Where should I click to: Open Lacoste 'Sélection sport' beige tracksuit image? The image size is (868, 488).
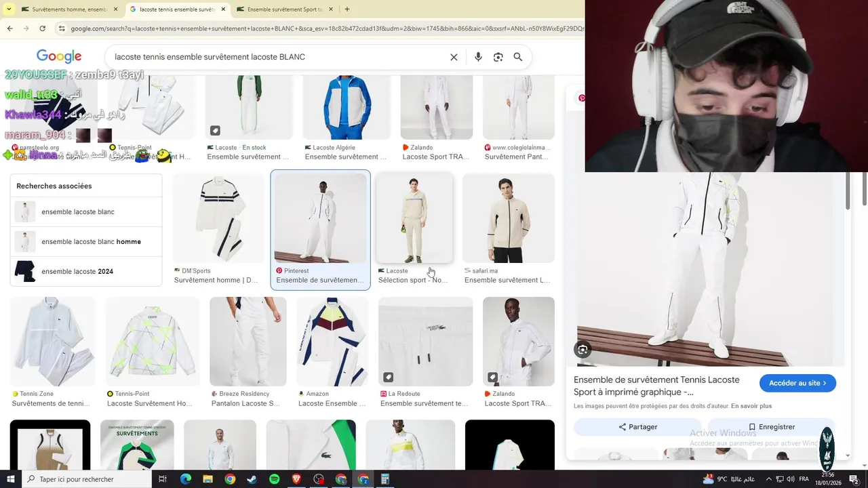coord(414,218)
